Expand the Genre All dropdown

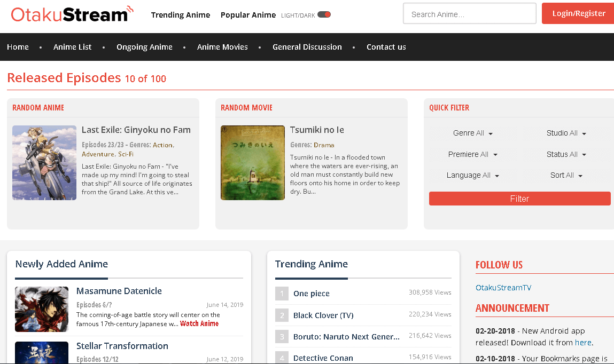[472, 133]
